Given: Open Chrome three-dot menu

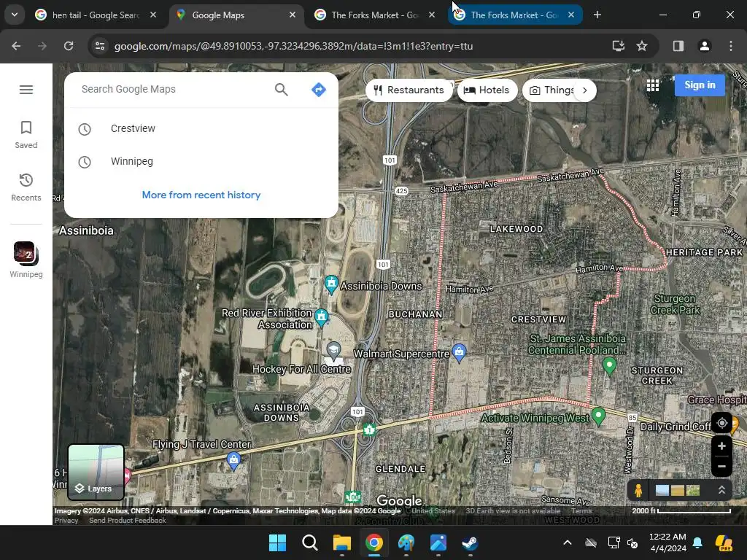Looking at the screenshot, I should (731, 46).
